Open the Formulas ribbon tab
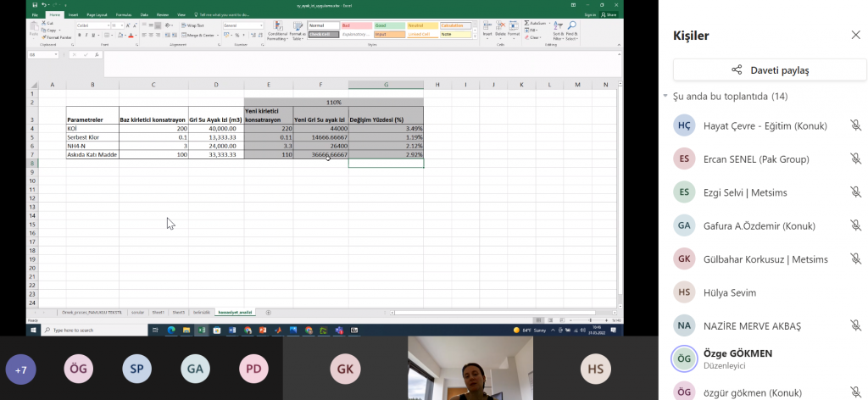868x400 pixels. click(x=124, y=15)
